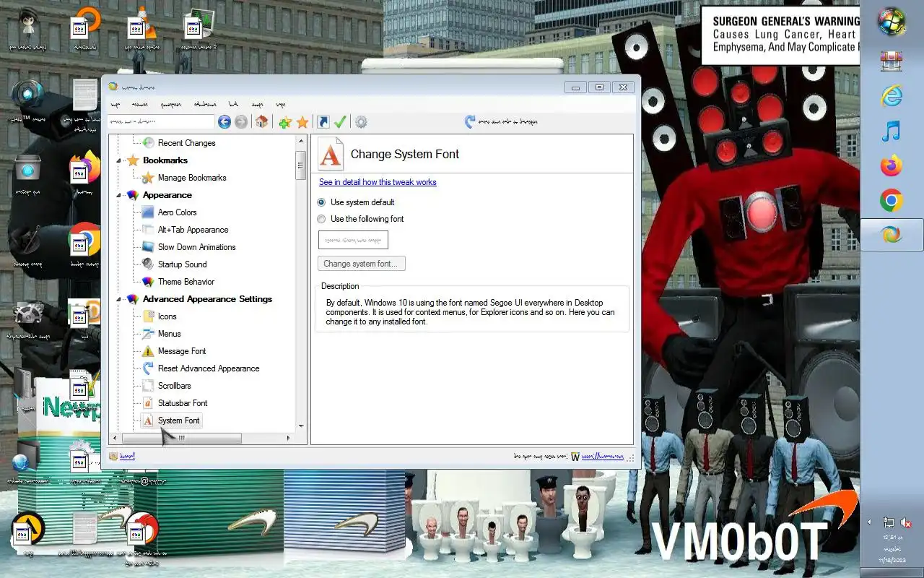The height and width of the screenshot is (578, 924).
Task: Open the Aero Colors tweak
Action: [x=177, y=212]
